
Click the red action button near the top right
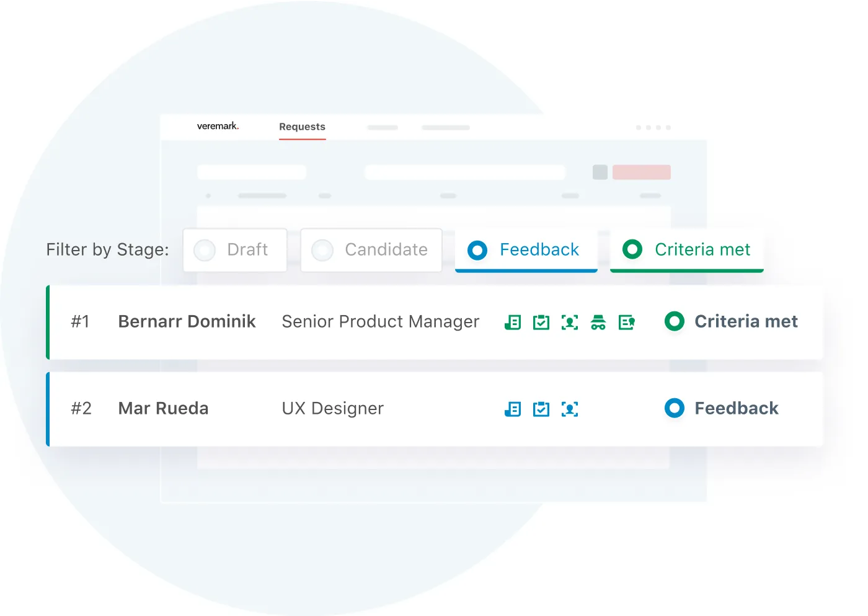(642, 172)
